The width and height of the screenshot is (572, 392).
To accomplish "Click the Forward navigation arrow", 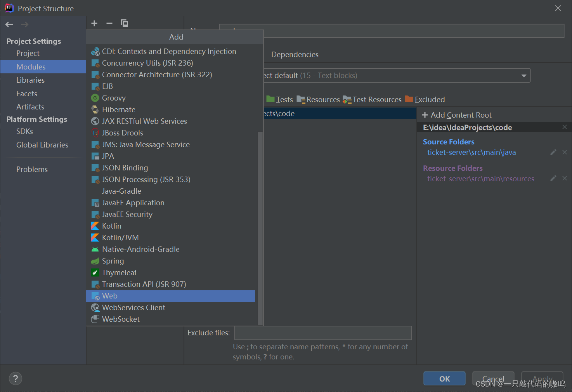I will (x=24, y=24).
